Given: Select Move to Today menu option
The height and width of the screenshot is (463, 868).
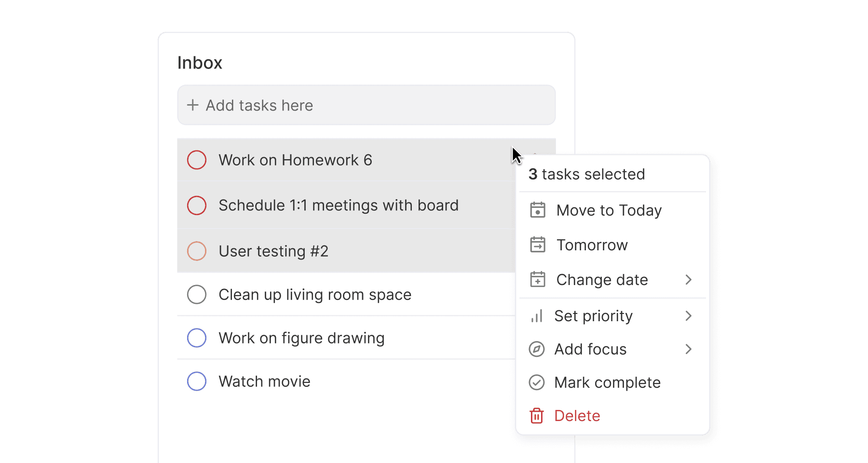Looking at the screenshot, I should 612,210.
